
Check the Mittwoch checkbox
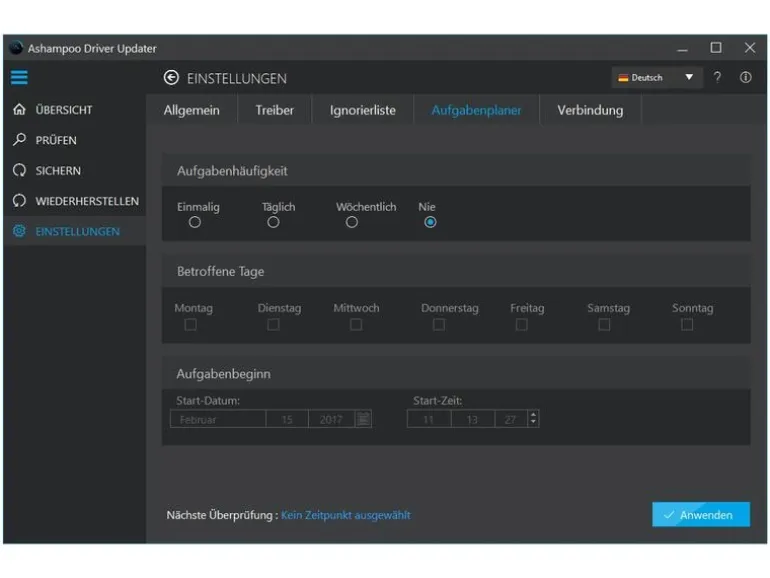(356, 325)
